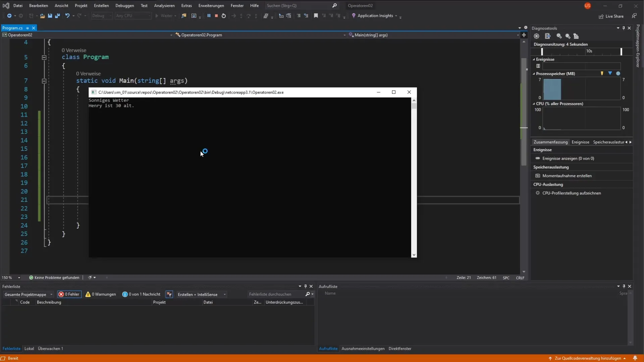Click the Save floppy disk icon
The height and width of the screenshot is (362, 644).
(x=50, y=16)
